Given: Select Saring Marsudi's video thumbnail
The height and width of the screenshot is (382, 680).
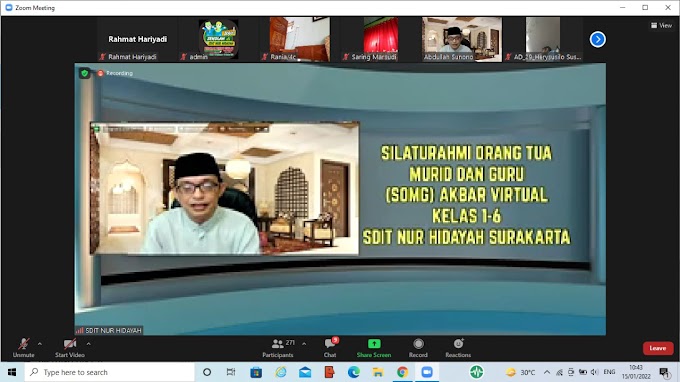Looking at the screenshot, I should click(x=381, y=39).
